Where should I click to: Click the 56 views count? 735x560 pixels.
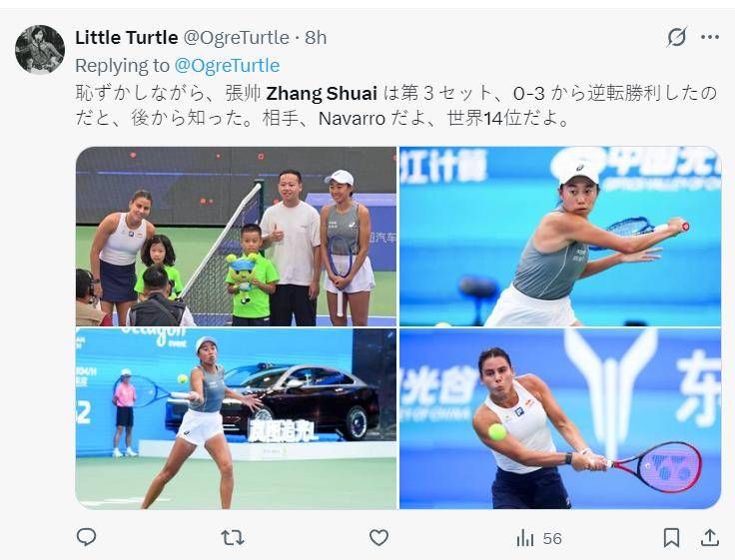click(552, 538)
